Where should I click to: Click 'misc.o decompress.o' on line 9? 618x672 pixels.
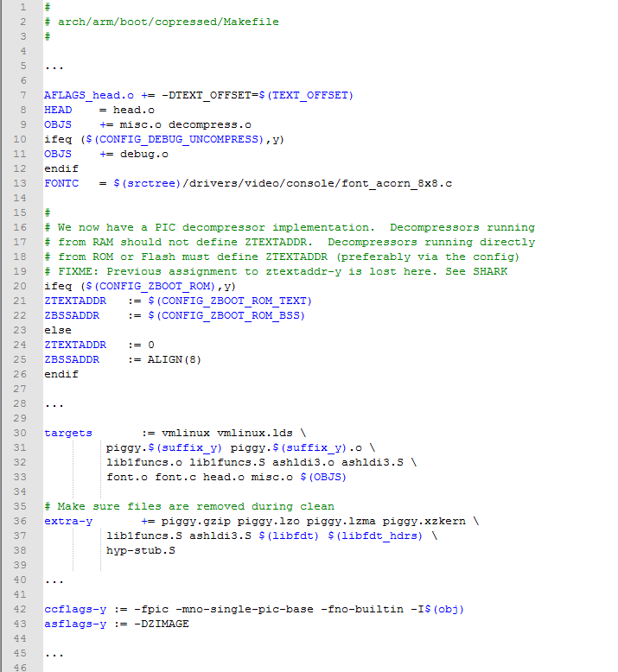click(185, 124)
